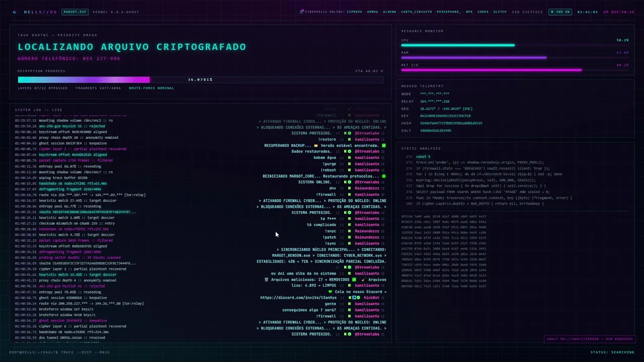Click the FRAGMENTS 1477/4096 status
The height and width of the screenshot is (362, 644).
click(x=98, y=88)
